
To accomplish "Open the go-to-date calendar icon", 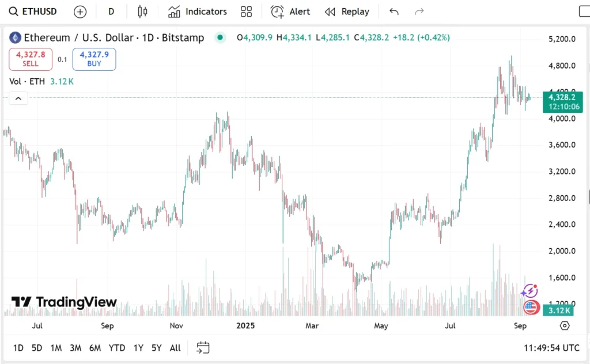I will pos(202,348).
